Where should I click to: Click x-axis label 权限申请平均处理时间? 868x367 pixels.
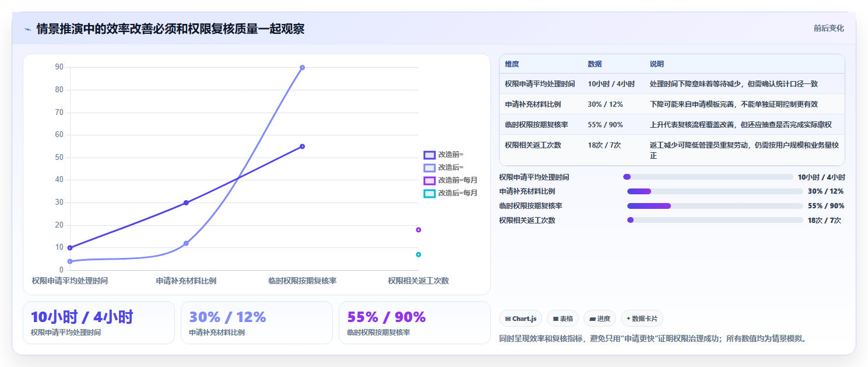(x=70, y=281)
